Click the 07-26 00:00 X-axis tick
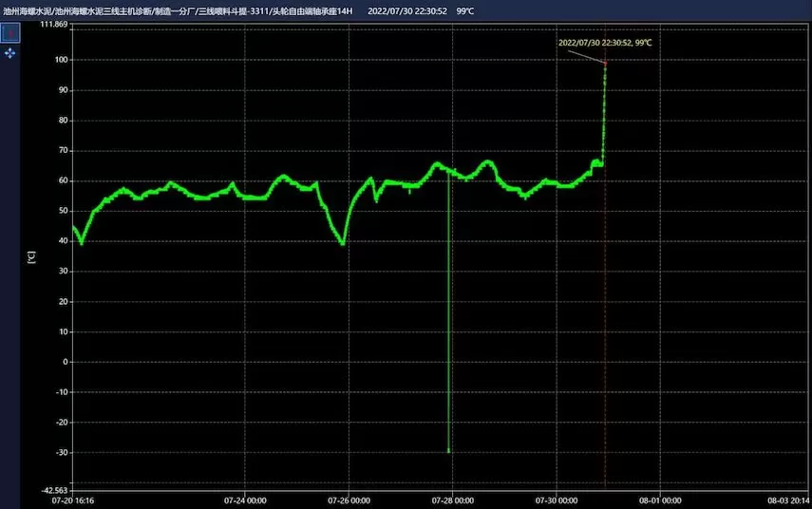The image size is (812, 509). point(348,500)
